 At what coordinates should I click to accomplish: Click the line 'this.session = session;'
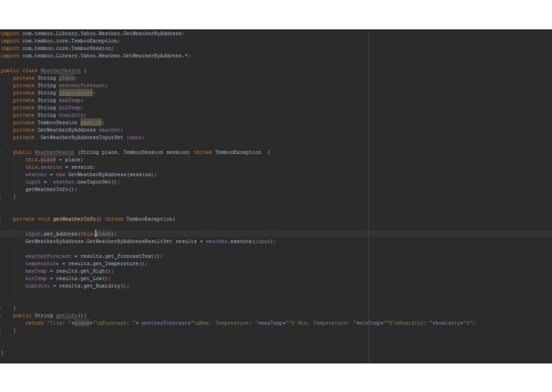[60, 167]
